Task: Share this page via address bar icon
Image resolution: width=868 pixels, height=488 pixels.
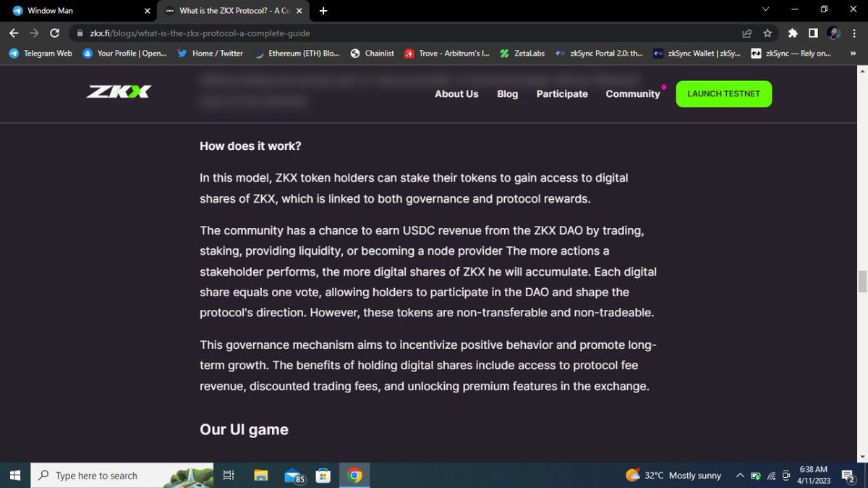Action: pyautogui.click(x=747, y=33)
